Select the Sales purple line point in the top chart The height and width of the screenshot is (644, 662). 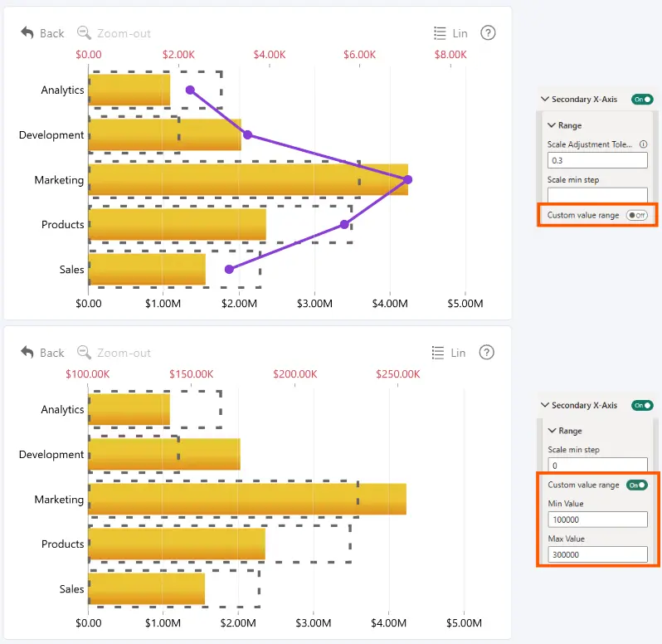point(229,270)
